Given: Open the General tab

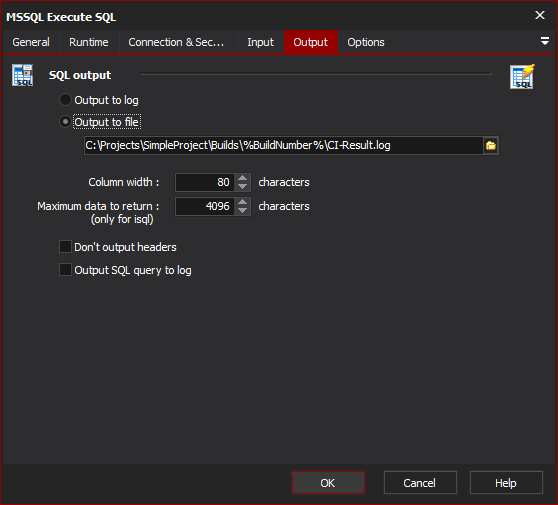Looking at the screenshot, I should (x=31, y=42).
